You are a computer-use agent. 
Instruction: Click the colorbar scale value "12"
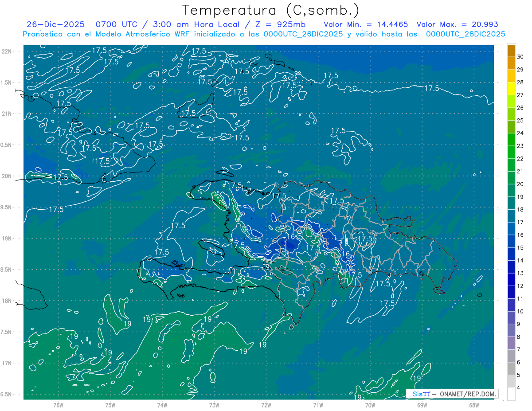pyautogui.click(x=520, y=286)
